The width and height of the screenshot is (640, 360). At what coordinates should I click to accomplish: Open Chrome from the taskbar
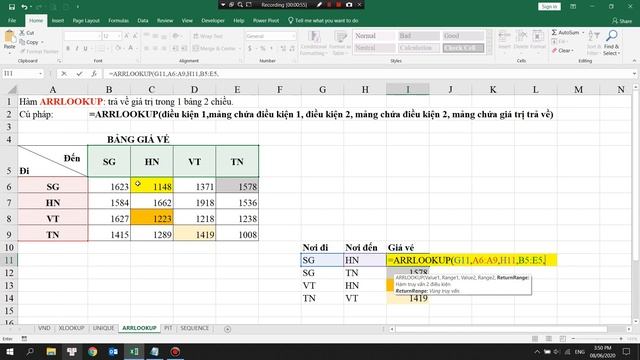coord(92,351)
